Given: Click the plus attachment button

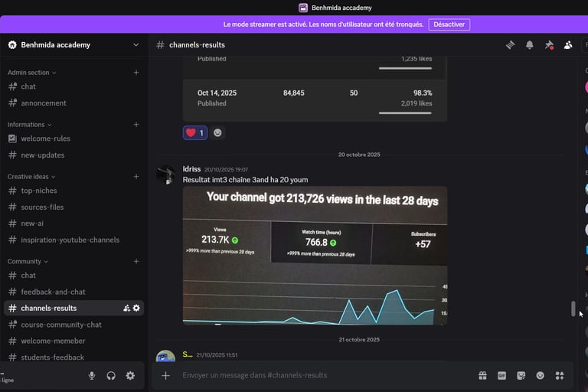Looking at the screenshot, I should click(x=165, y=375).
